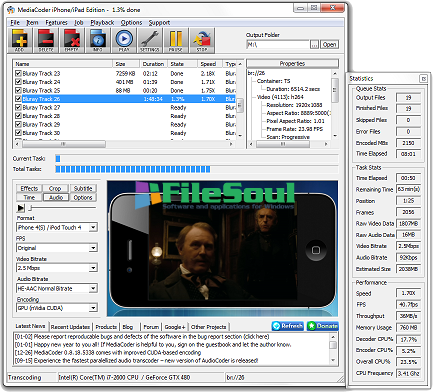The image size is (433, 392).
Task: Open the Format dropdown
Action: click(x=93, y=228)
